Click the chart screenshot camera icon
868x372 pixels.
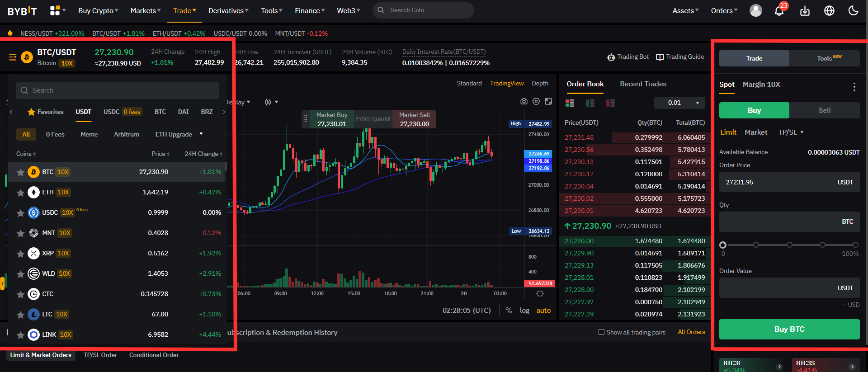coord(524,102)
